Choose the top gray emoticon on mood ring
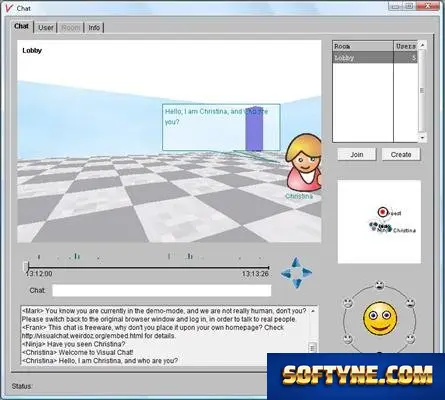Image resolution: width=445 pixels, height=400 pixels. 379,285
